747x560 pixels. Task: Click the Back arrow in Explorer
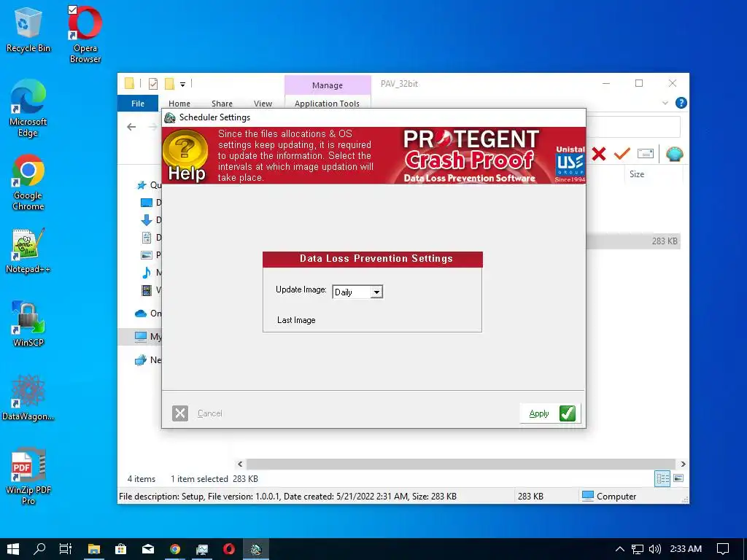pyautogui.click(x=131, y=127)
